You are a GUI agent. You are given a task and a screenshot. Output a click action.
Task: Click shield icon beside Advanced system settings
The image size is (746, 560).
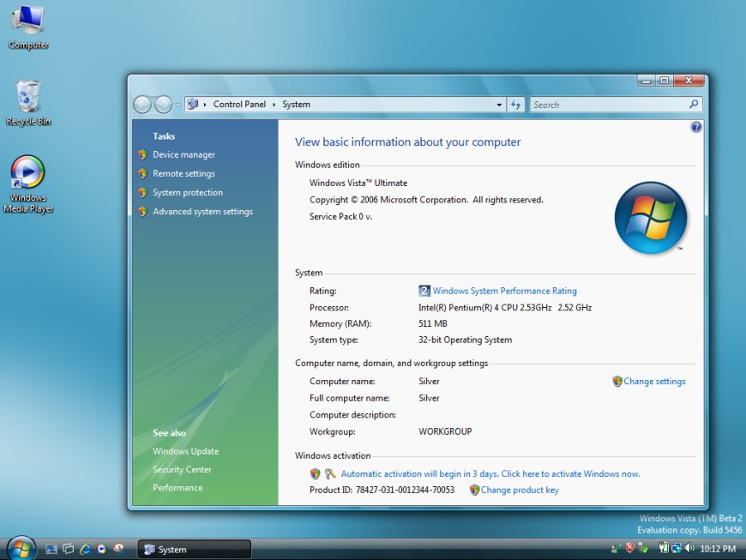coord(142,212)
